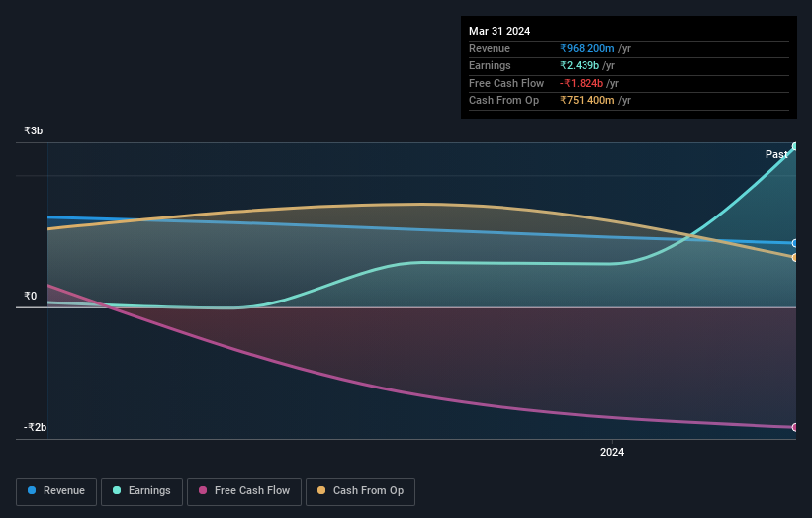The width and height of the screenshot is (812, 518).
Task: Click the ₹968.200m revenue value
Action: [x=587, y=48]
